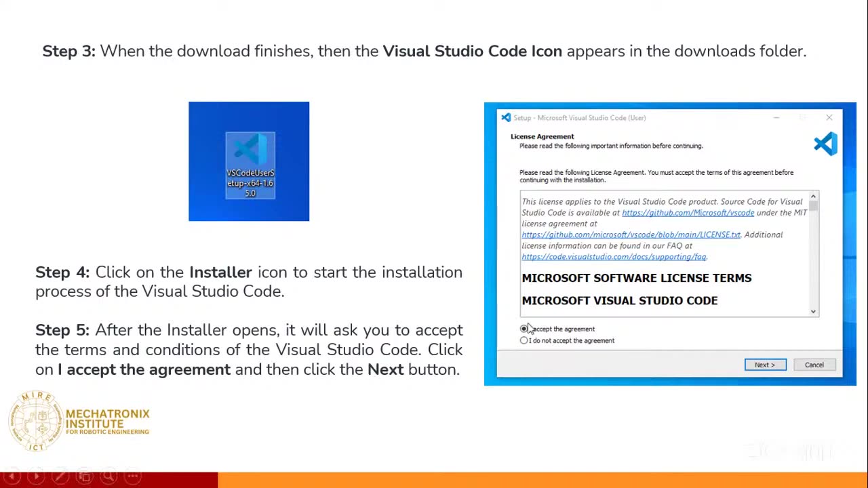Go to previous slide with the back arrow
The image size is (868, 488).
pos(12,476)
